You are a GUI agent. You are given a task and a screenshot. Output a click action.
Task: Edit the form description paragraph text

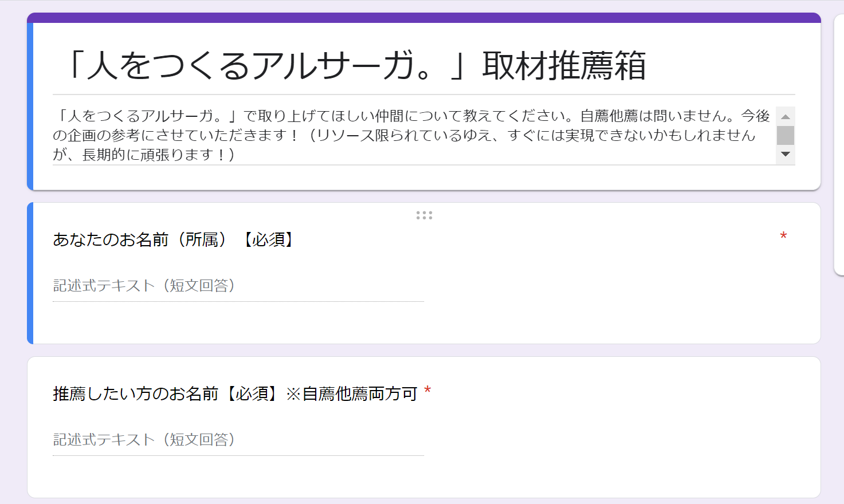(401, 136)
